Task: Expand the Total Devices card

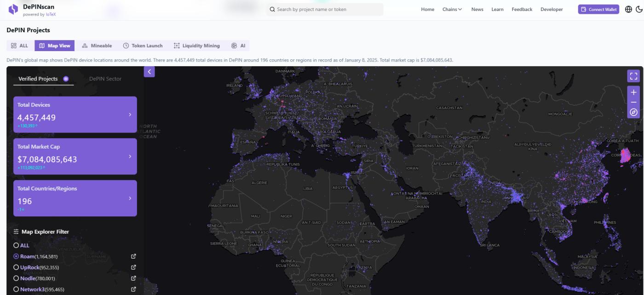Action: [x=130, y=115]
